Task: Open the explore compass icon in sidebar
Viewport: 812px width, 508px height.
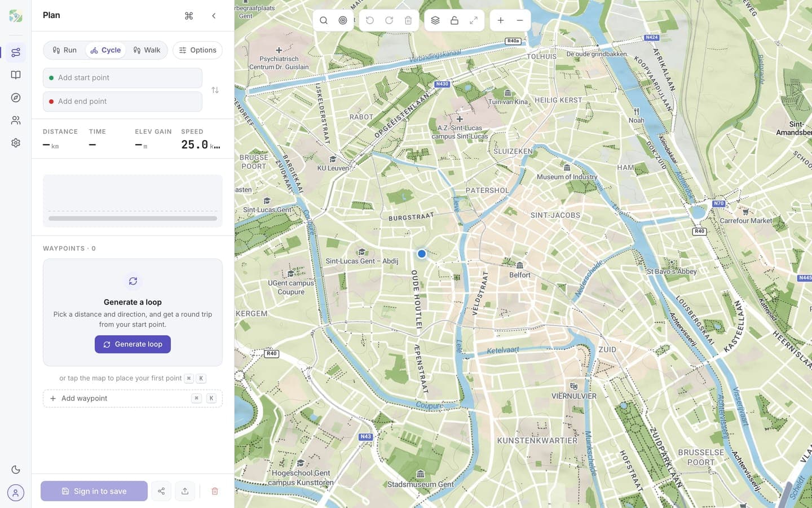Action: pos(16,98)
